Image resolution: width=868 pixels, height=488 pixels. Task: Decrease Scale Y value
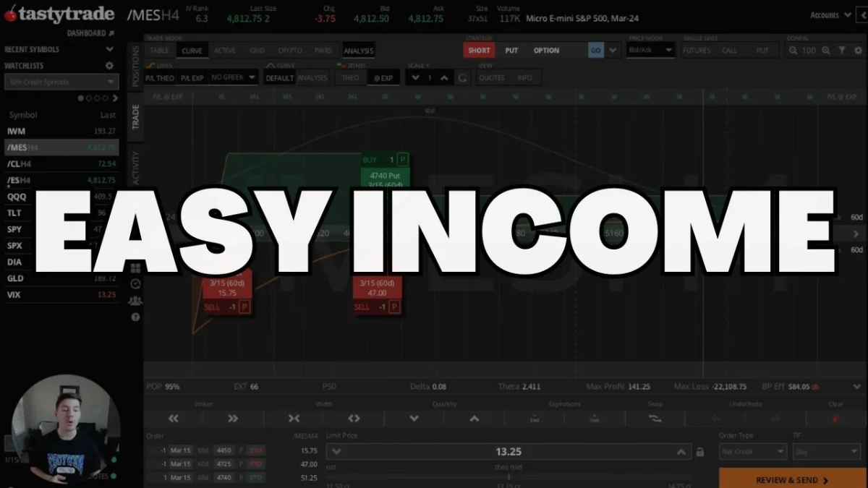tap(414, 77)
